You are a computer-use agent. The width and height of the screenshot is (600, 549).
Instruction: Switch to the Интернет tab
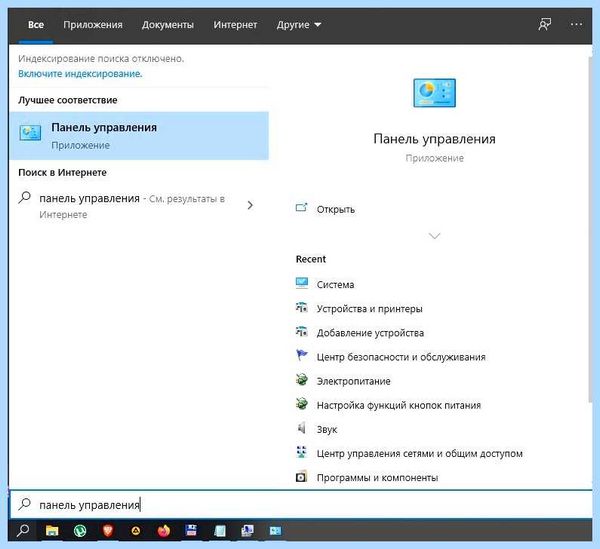[235, 25]
